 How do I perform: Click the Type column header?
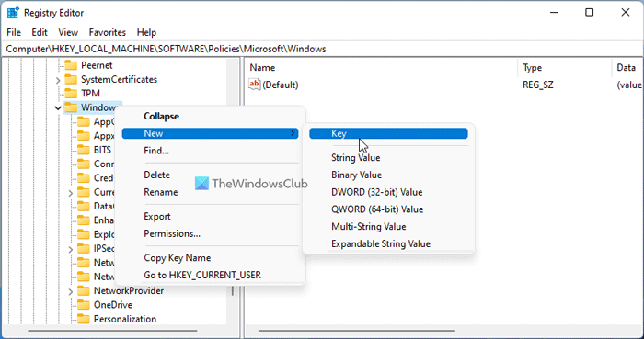[565, 68]
